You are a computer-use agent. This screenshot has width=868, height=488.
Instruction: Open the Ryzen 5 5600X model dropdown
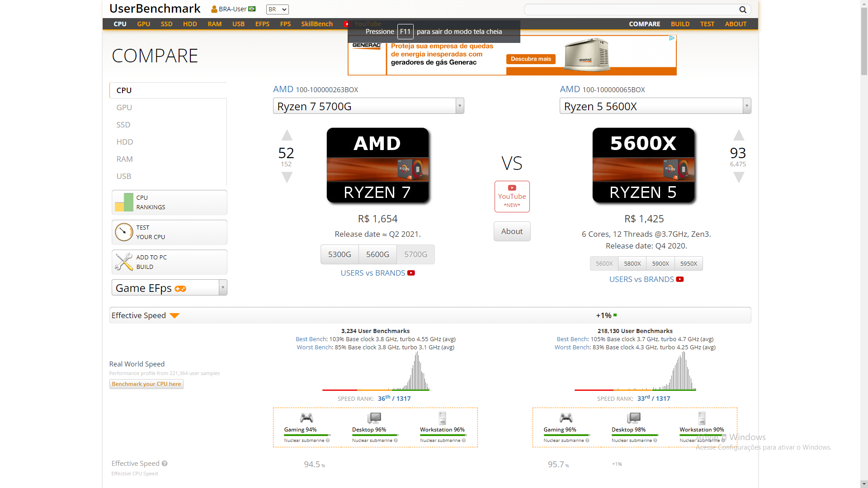[x=655, y=106]
